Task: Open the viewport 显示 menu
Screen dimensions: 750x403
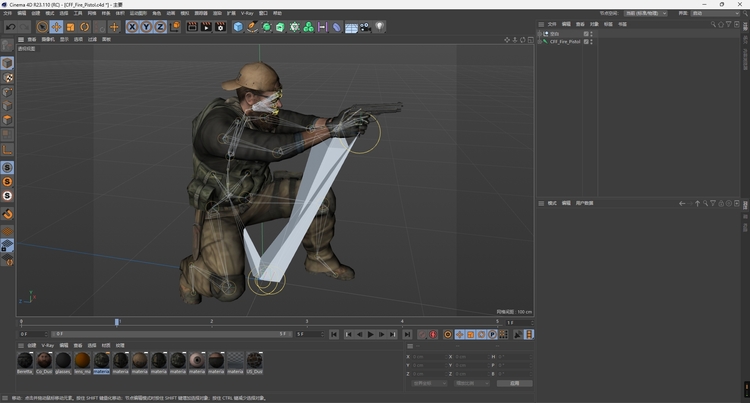Action: [64, 39]
